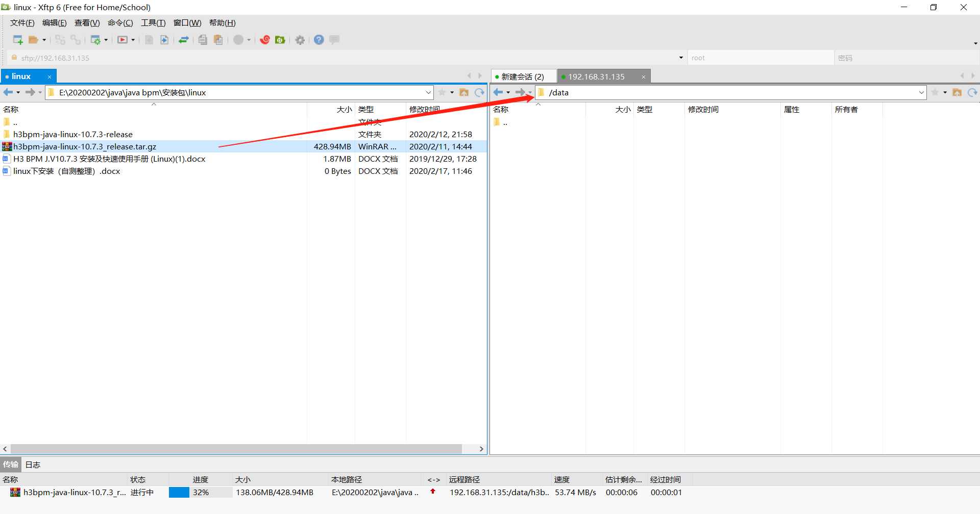Screen dimensions: 980x514
Task: Expand remote pane back history arrow
Action: (x=508, y=92)
